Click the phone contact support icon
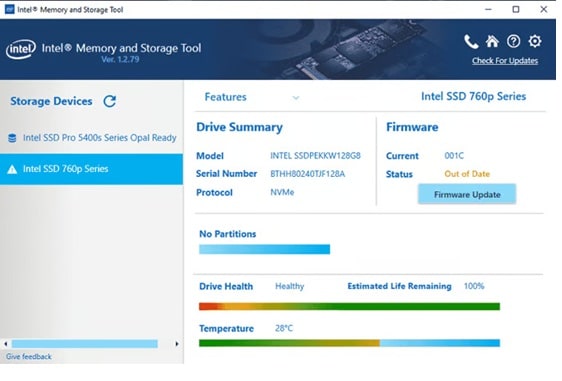The width and height of the screenshot is (562, 381). pyautogui.click(x=471, y=42)
